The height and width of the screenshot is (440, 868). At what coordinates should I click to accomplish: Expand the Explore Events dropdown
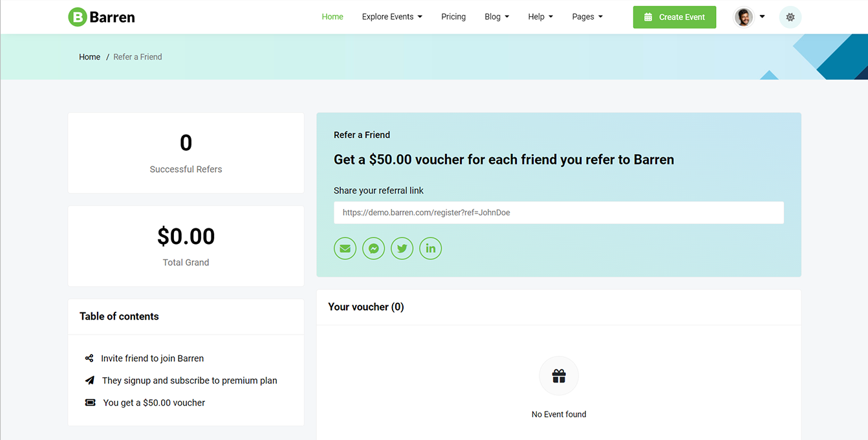pos(392,17)
